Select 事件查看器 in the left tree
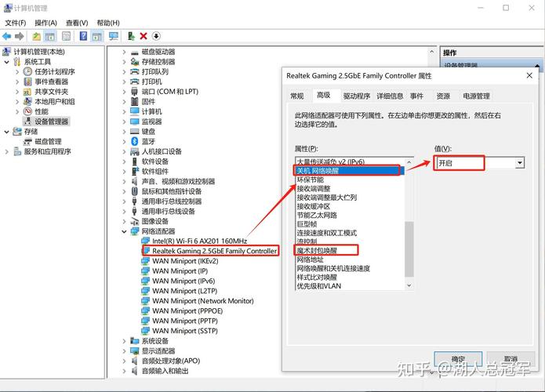This screenshot has width=545, height=392. [51, 82]
